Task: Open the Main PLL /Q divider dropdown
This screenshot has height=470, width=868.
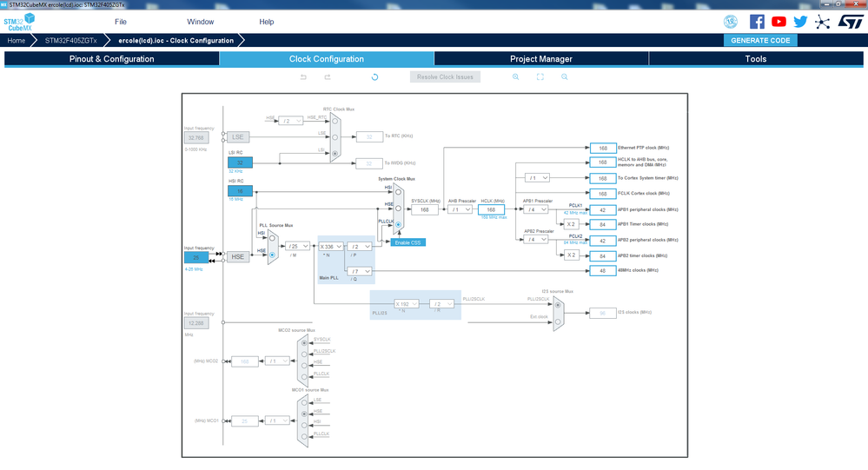Action: point(359,271)
